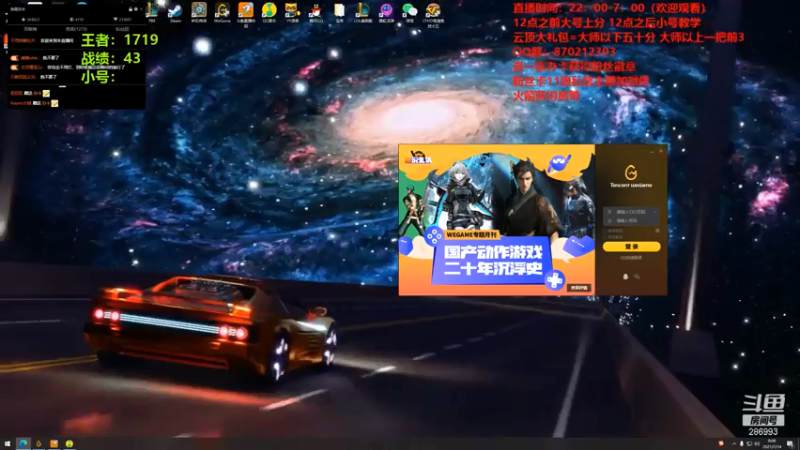The height and width of the screenshot is (450, 800).
Task: Click the password input field in WeGame
Action: tap(631, 221)
